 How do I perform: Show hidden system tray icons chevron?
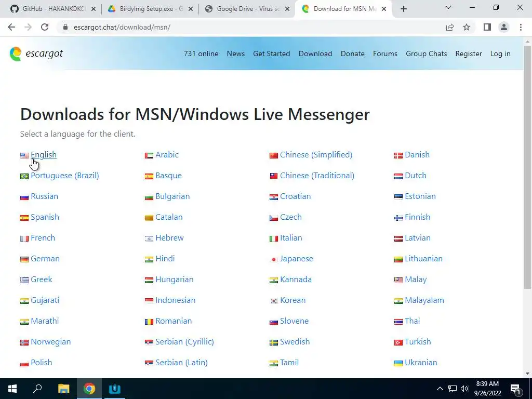pos(440,389)
